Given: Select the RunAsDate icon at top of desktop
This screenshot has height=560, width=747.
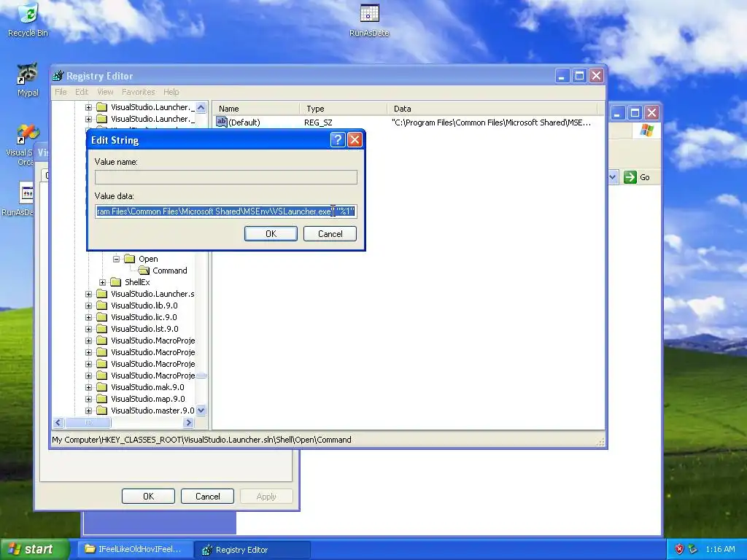Looking at the screenshot, I should (369, 20).
